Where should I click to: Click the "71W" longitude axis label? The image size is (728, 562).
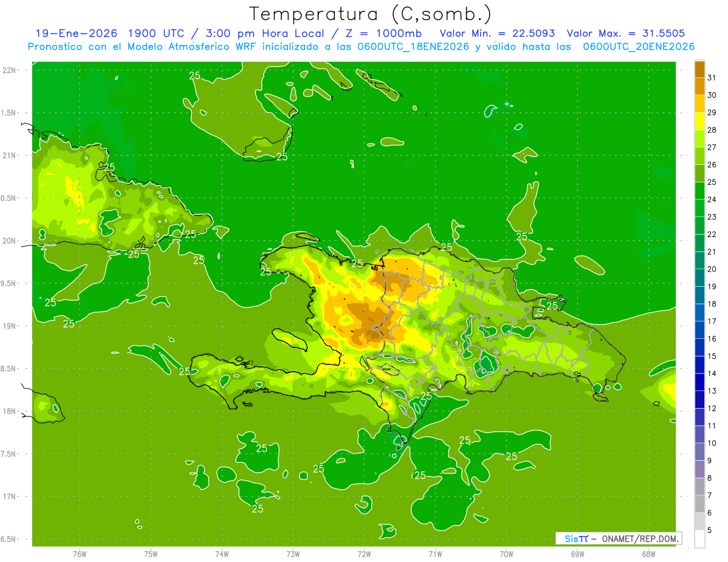pyautogui.click(x=435, y=554)
